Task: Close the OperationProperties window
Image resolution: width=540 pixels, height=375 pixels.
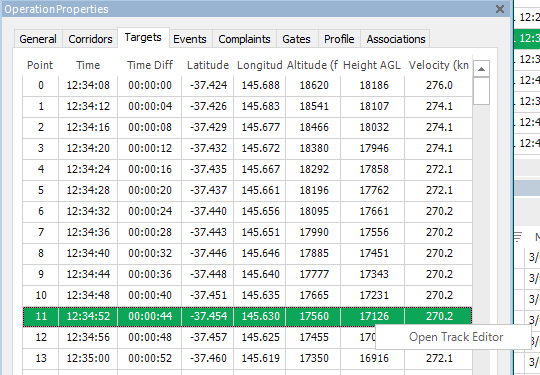Action: tap(500, 9)
